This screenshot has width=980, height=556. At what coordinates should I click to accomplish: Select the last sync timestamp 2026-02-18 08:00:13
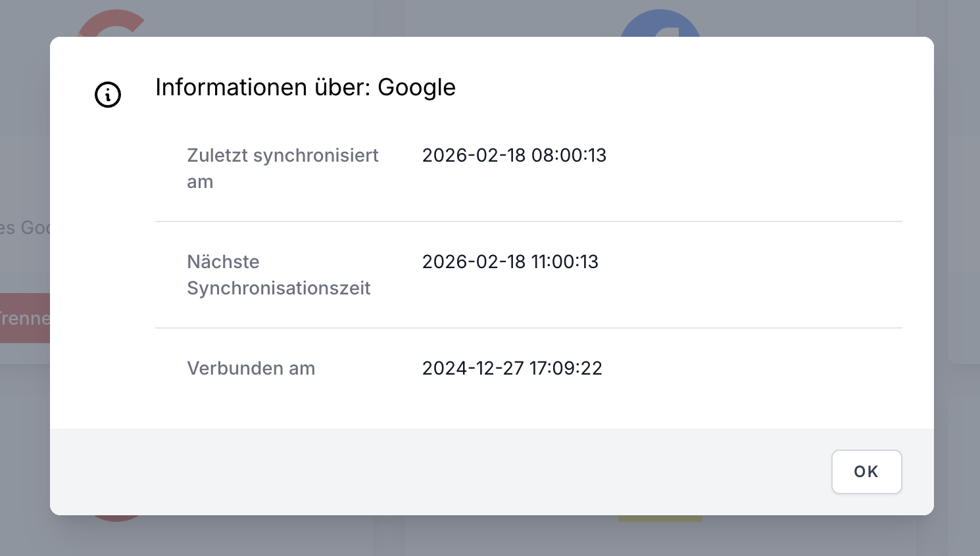(514, 156)
